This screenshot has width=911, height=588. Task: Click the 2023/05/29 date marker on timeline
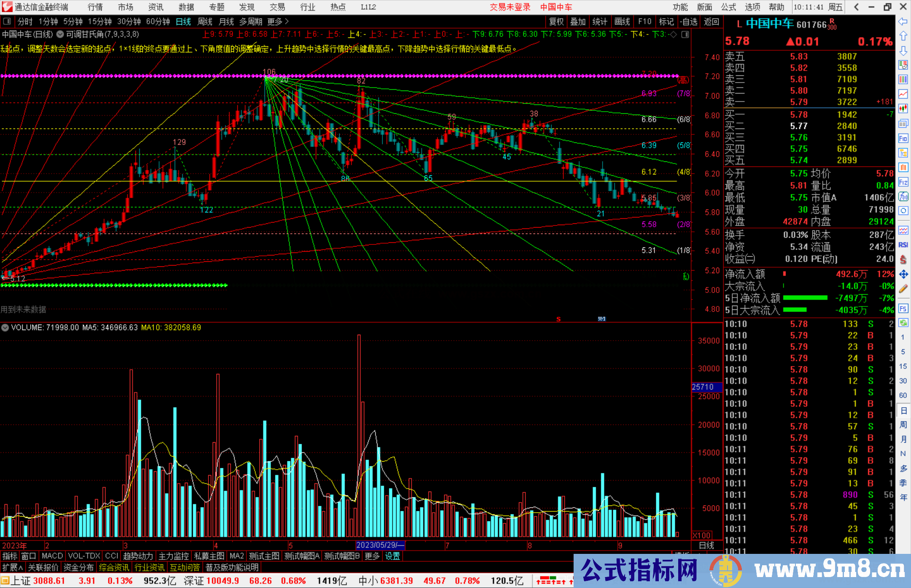click(x=380, y=545)
